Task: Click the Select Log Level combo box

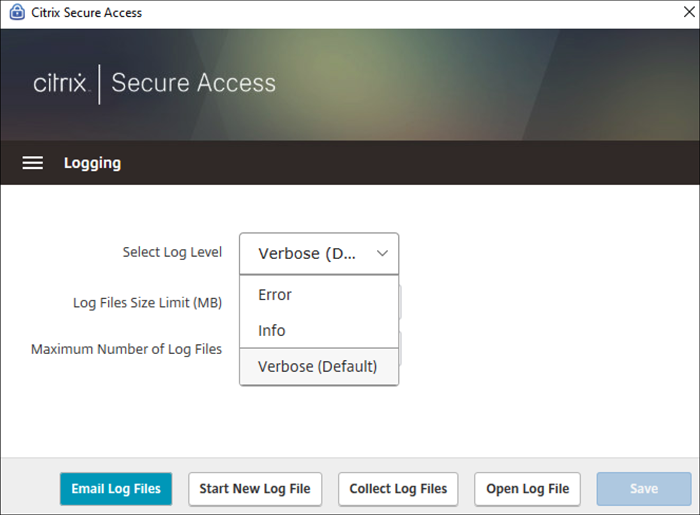Action: click(x=308, y=254)
